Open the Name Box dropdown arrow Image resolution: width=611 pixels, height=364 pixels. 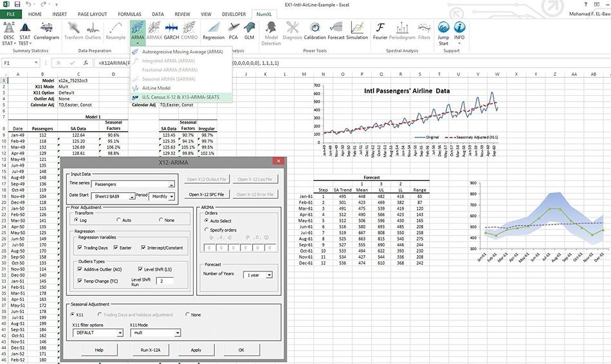(x=36, y=63)
